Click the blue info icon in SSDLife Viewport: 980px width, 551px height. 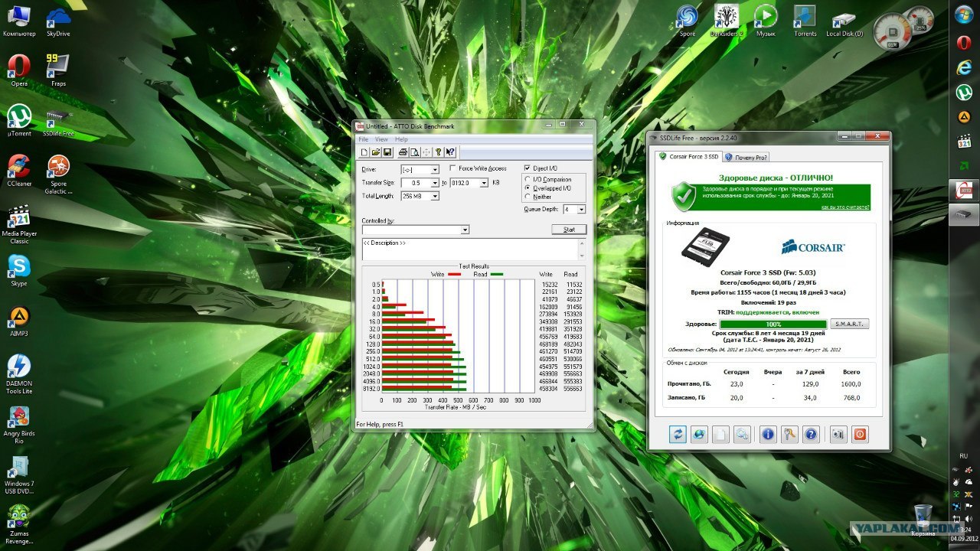coord(768,434)
